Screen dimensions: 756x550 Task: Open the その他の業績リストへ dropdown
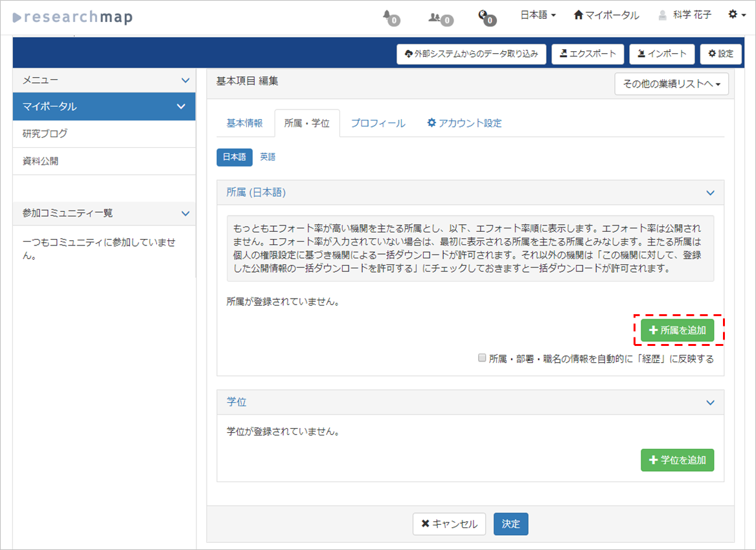672,84
